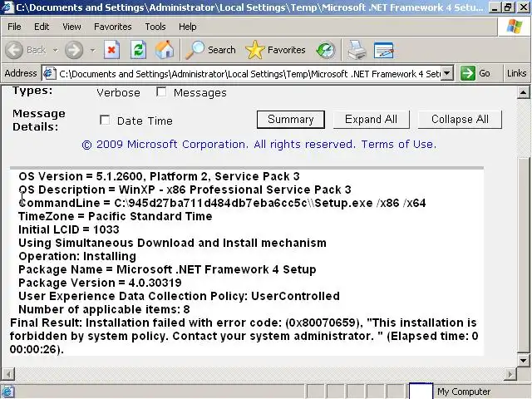Viewport: 532px width, 399px height.
Task: Click the Summary button
Action: 290,120
